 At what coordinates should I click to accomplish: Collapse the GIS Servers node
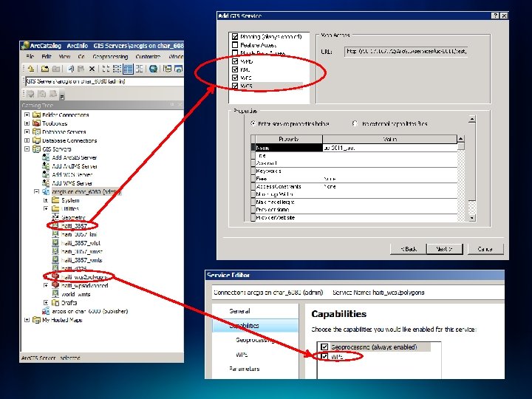click(x=27, y=149)
